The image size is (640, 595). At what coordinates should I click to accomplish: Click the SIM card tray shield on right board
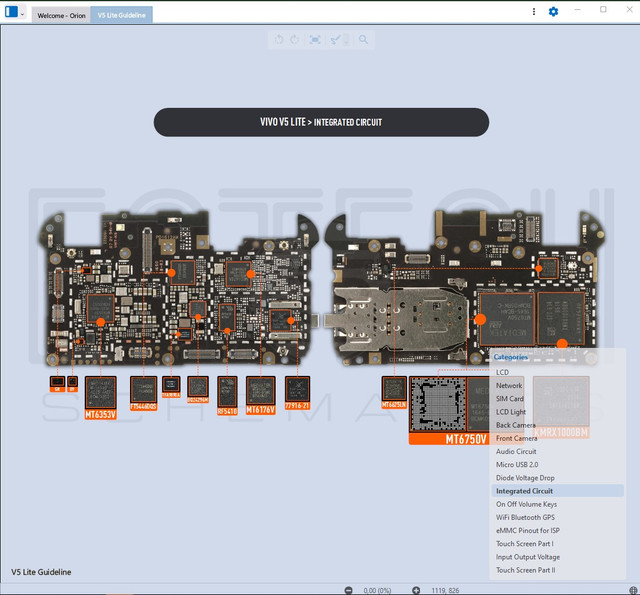point(400,319)
